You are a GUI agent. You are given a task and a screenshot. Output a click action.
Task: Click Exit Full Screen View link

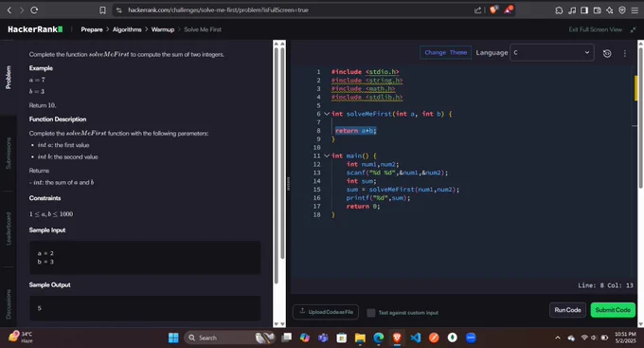pyautogui.click(x=595, y=29)
